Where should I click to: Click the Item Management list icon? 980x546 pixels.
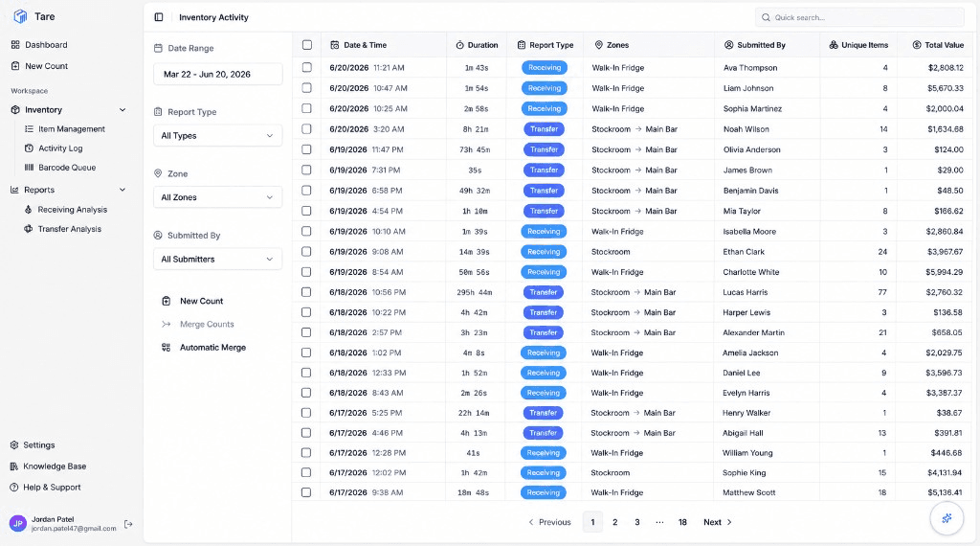(x=29, y=129)
